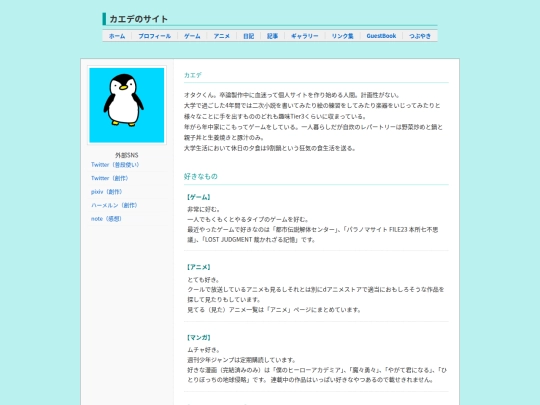This screenshot has width=540, height=405.
Task: Click the line starting オタクくん。
Action: 292,95
